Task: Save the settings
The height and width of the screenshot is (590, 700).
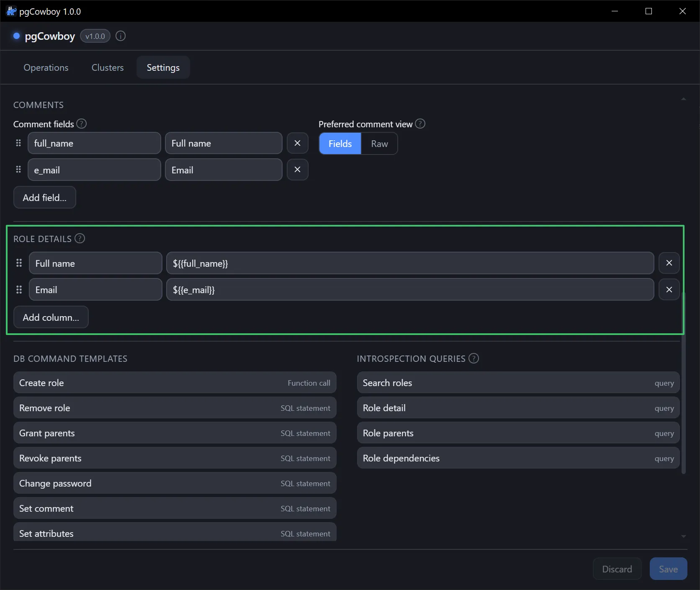Action: pos(668,569)
